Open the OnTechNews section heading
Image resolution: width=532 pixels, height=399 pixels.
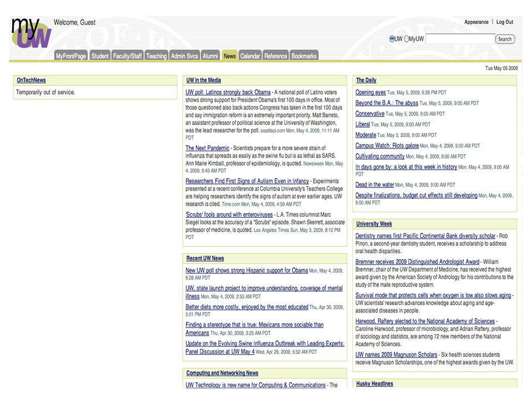point(31,80)
